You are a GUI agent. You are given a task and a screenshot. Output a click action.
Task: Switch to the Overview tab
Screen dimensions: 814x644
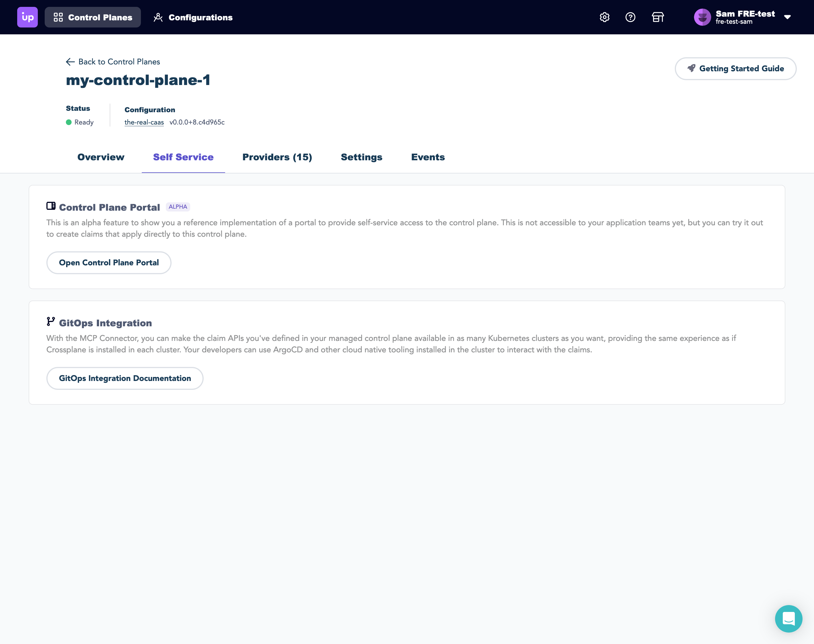[101, 157]
